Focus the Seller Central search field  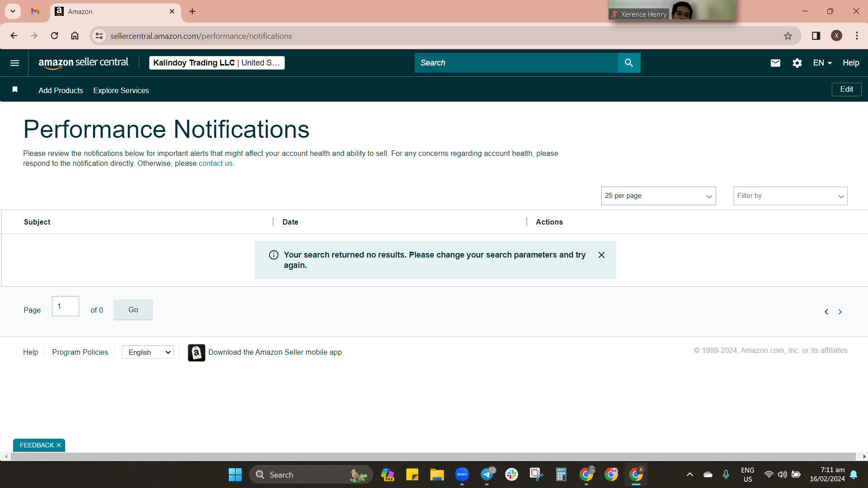coord(516,63)
